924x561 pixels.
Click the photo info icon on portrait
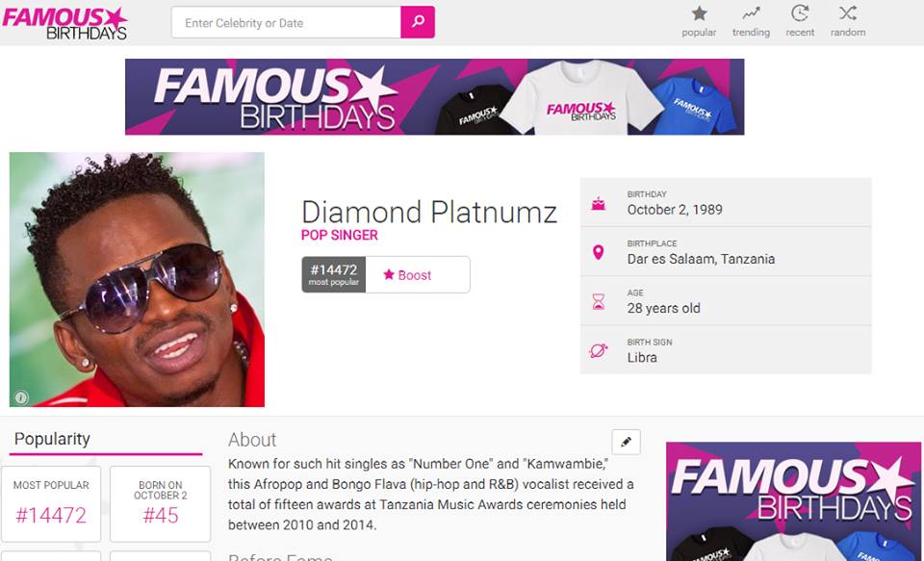pyautogui.click(x=21, y=397)
